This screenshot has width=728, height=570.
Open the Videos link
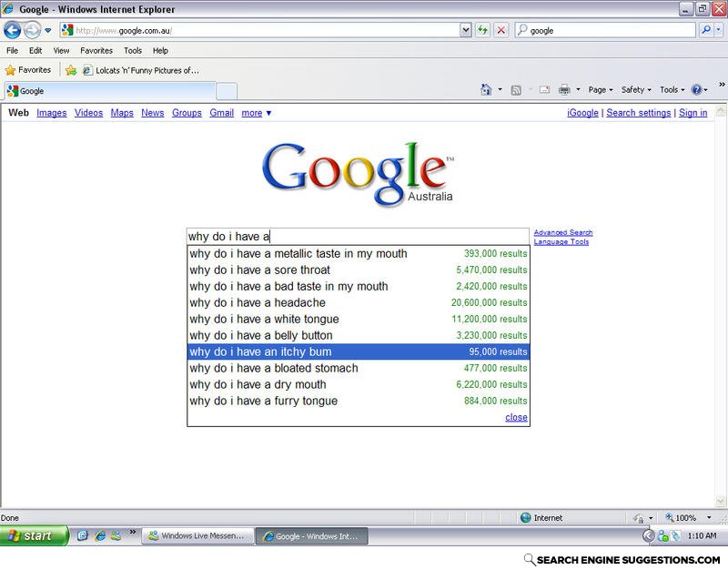[x=88, y=113]
